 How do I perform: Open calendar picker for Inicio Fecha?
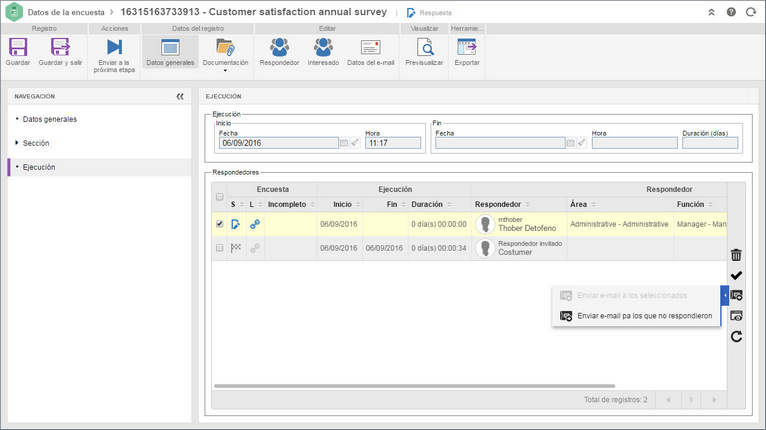click(344, 143)
